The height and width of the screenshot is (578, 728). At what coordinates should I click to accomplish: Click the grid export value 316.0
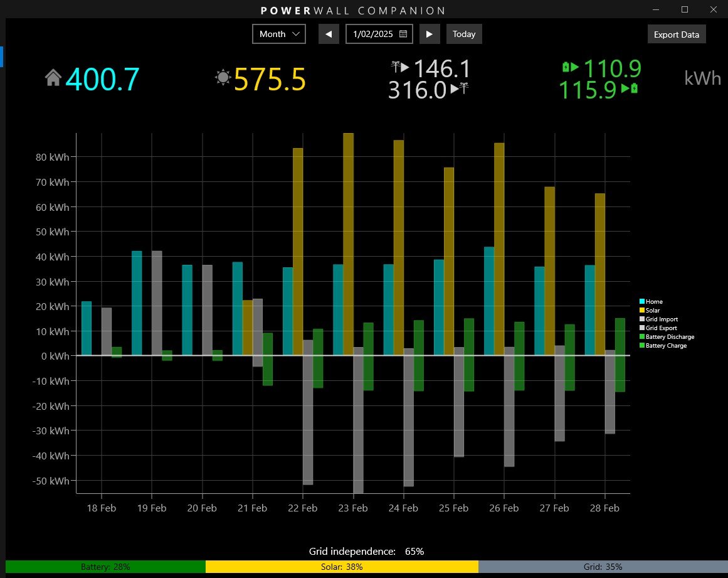click(418, 90)
